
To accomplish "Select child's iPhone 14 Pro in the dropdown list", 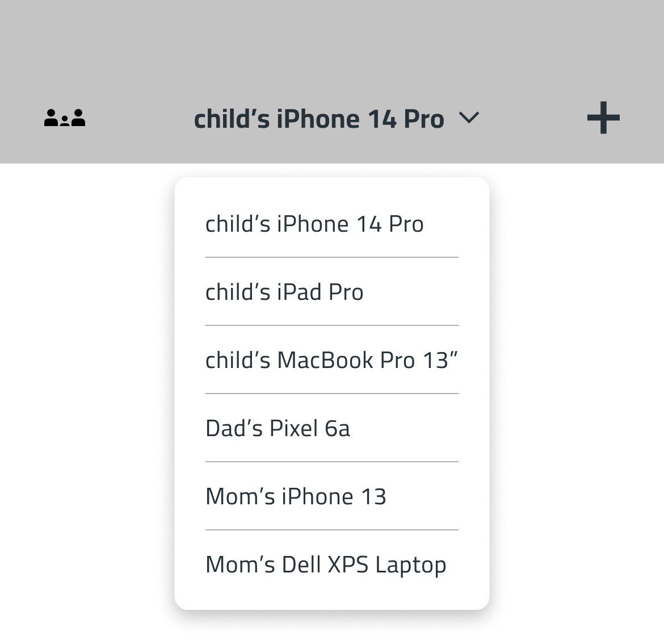I will [x=314, y=224].
